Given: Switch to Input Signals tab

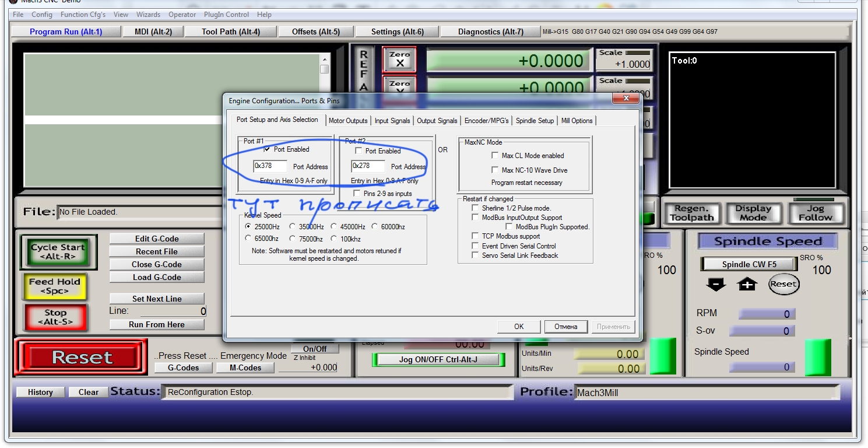Looking at the screenshot, I should [392, 121].
